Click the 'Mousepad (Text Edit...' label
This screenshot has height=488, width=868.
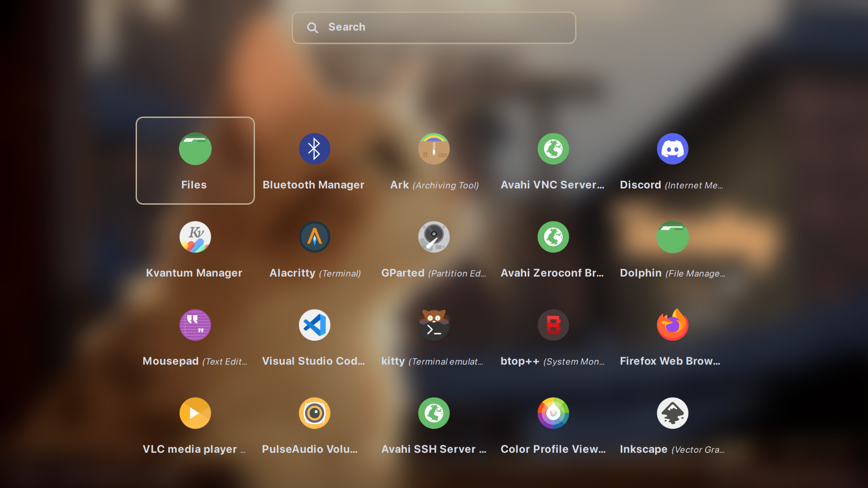[x=195, y=361]
